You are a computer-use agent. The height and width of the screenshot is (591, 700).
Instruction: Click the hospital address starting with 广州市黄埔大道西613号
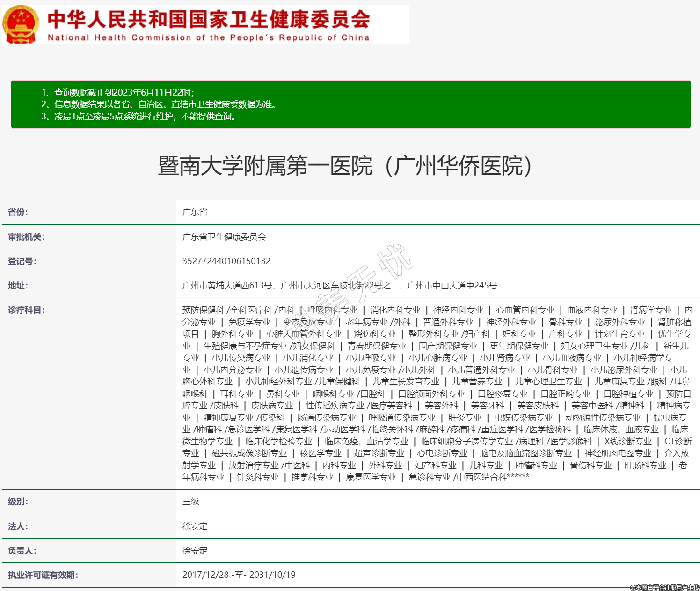coord(340,286)
